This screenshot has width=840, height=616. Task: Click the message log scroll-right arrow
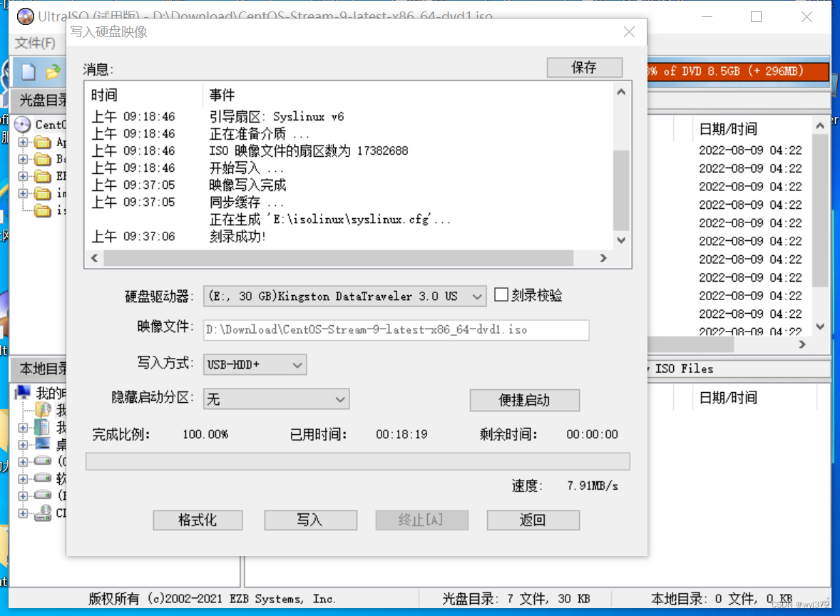[603, 258]
